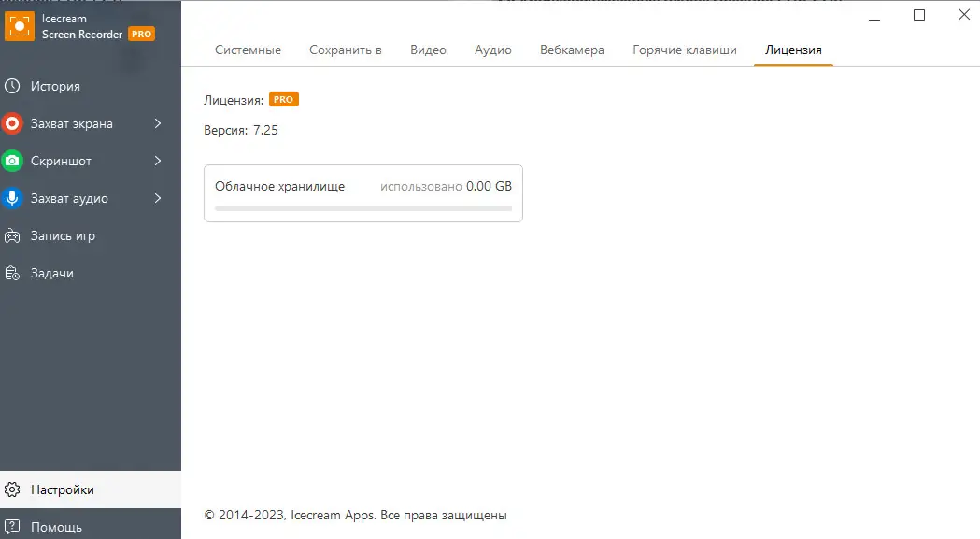Click the PRO license badge
980x539 pixels.
tap(283, 98)
